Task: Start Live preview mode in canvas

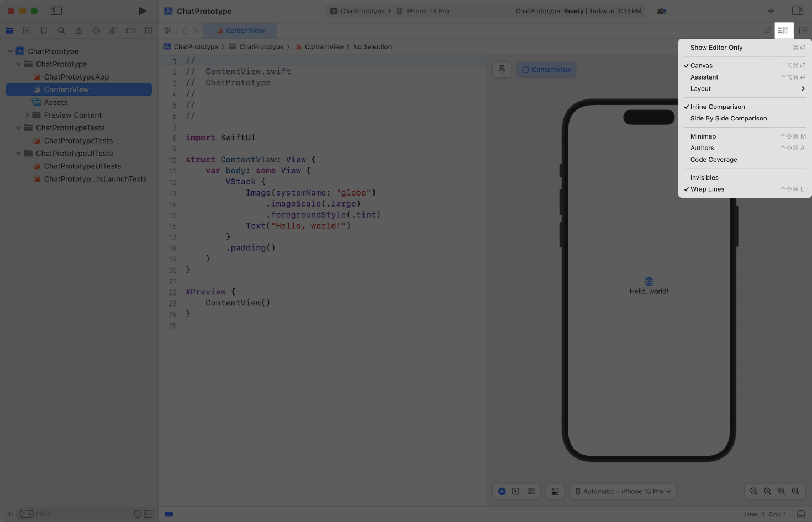Action: point(502,491)
